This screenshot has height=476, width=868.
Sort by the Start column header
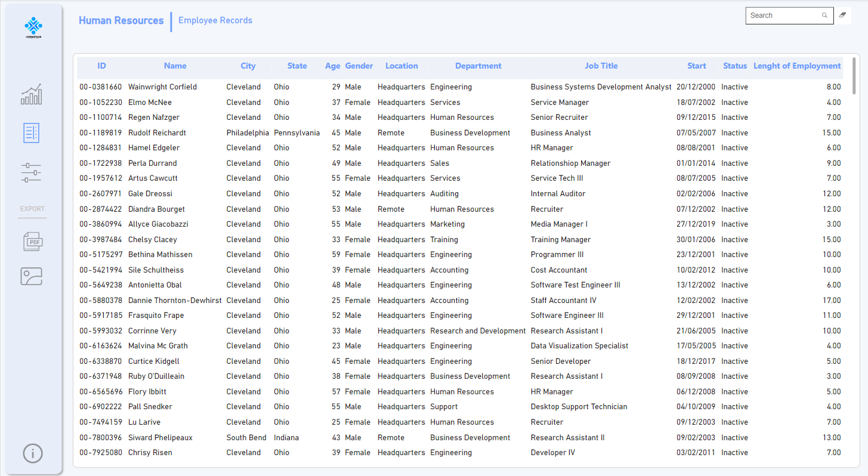coord(696,66)
